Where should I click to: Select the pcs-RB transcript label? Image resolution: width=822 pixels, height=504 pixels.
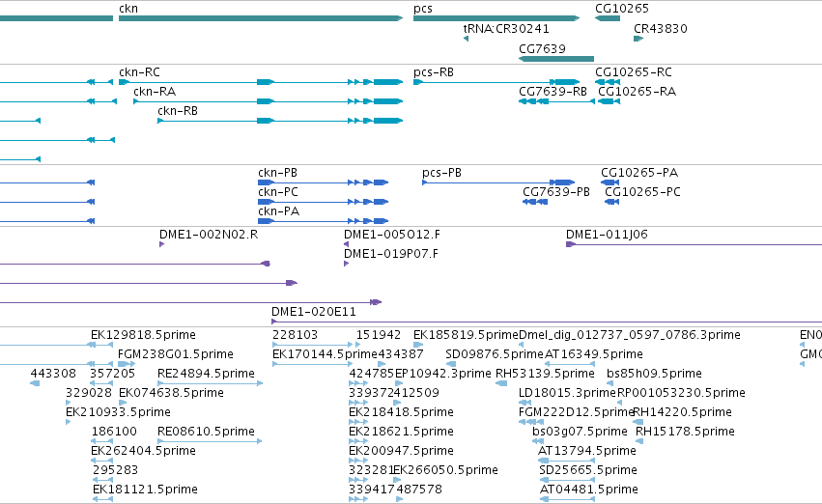(x=434, y=71)
